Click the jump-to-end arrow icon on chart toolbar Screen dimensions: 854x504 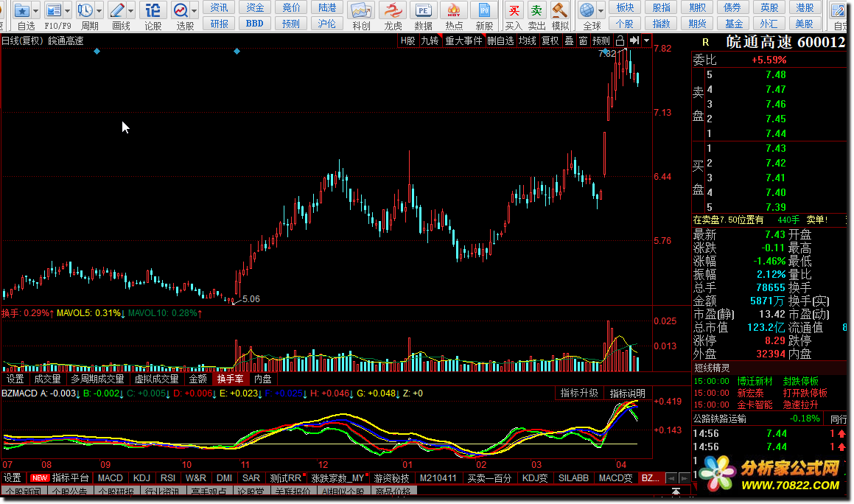click(634, 41)
